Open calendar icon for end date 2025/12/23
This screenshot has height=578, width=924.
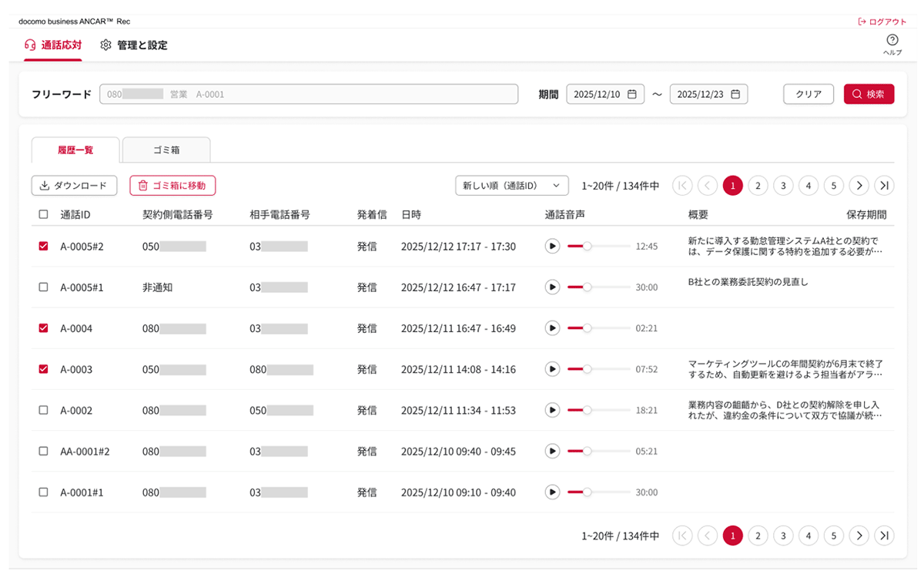(735, 94)
